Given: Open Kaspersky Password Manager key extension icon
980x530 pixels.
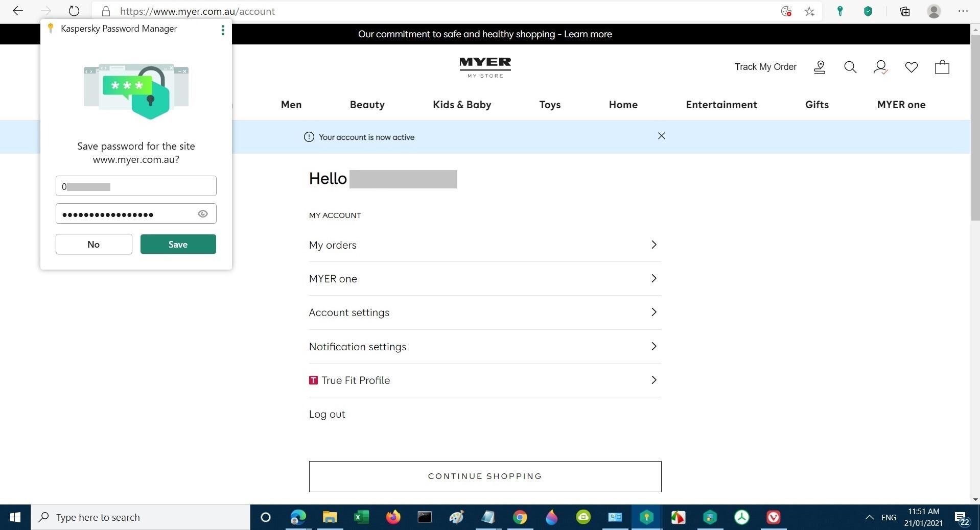Looking at the screenshot, I should coord(840,11).
